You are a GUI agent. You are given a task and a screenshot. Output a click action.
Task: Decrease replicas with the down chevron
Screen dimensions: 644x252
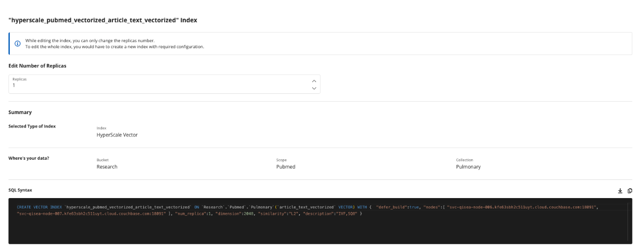(x=314, y=88)
